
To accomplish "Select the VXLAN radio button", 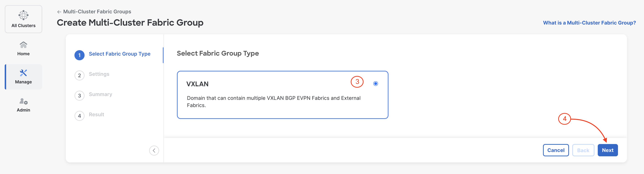I will (375, 84).
